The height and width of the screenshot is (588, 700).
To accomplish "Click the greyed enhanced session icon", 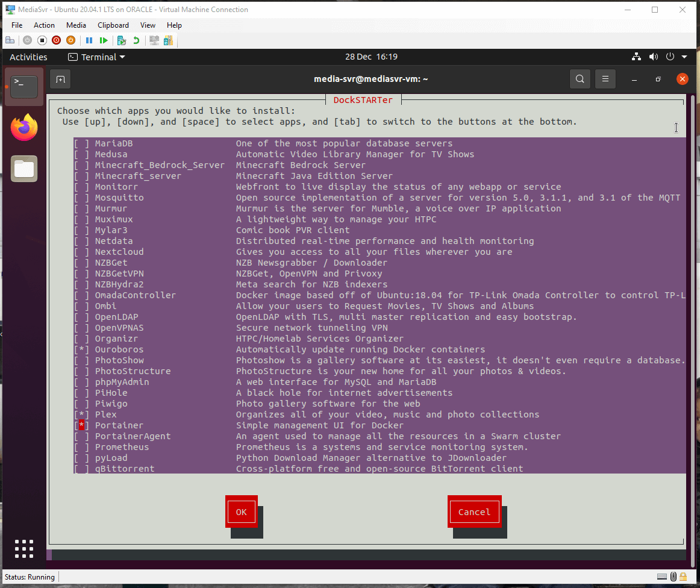I will 154,40.
